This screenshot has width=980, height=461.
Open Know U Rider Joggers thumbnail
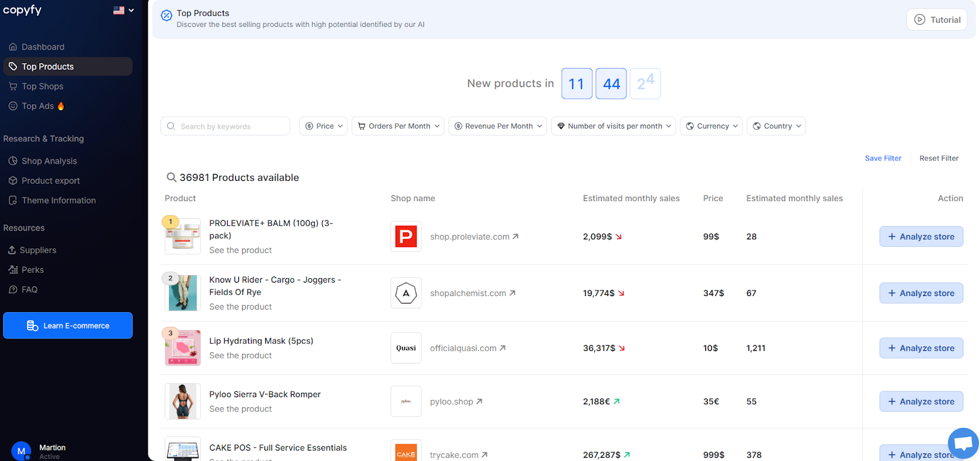tap(183, 292)
